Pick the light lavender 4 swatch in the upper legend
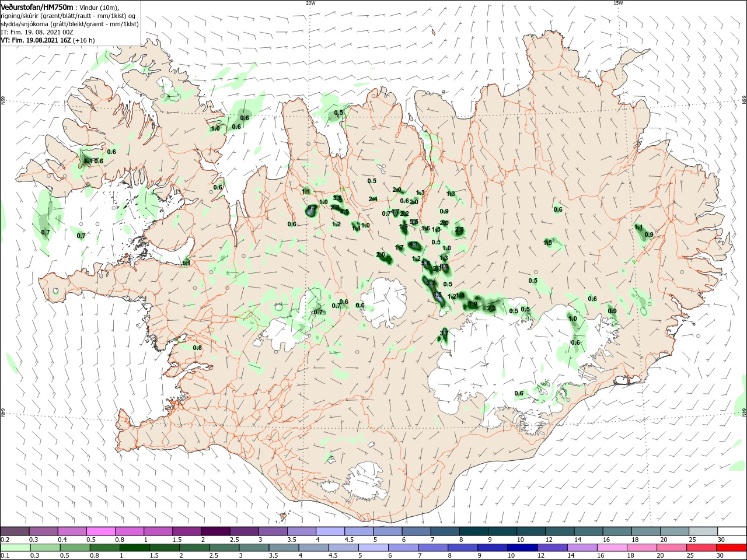747x560 pixels. (330, 531)
